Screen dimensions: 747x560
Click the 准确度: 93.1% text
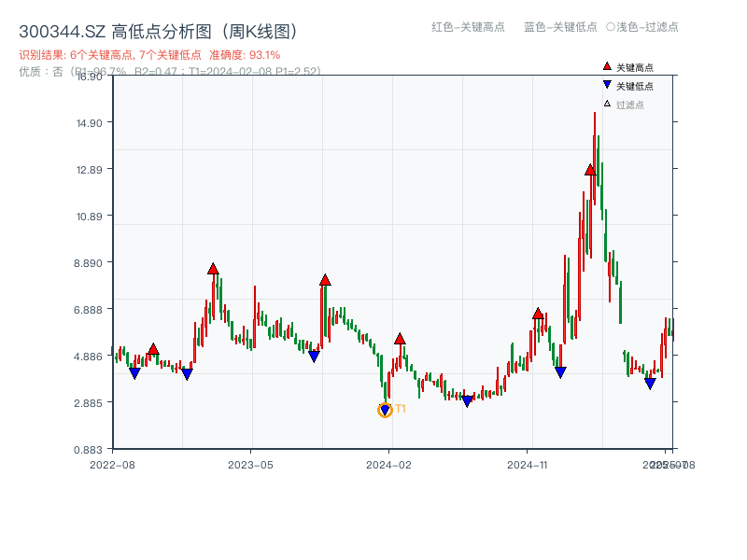[x=246, y=54]
